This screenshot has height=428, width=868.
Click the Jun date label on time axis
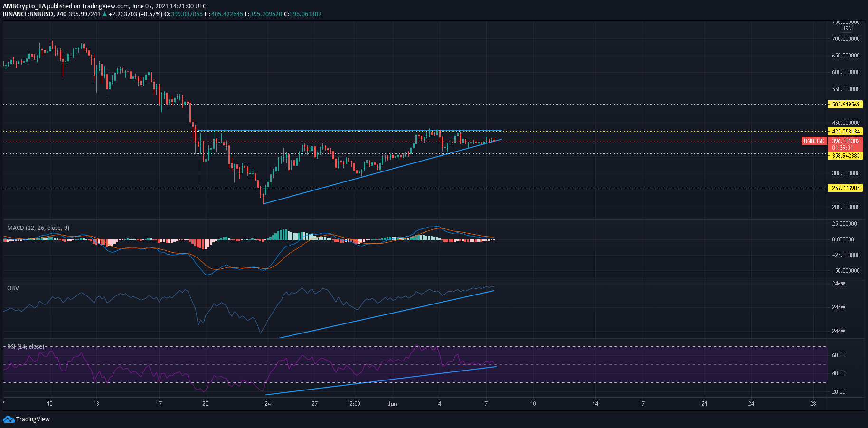(x=393, y=404)
